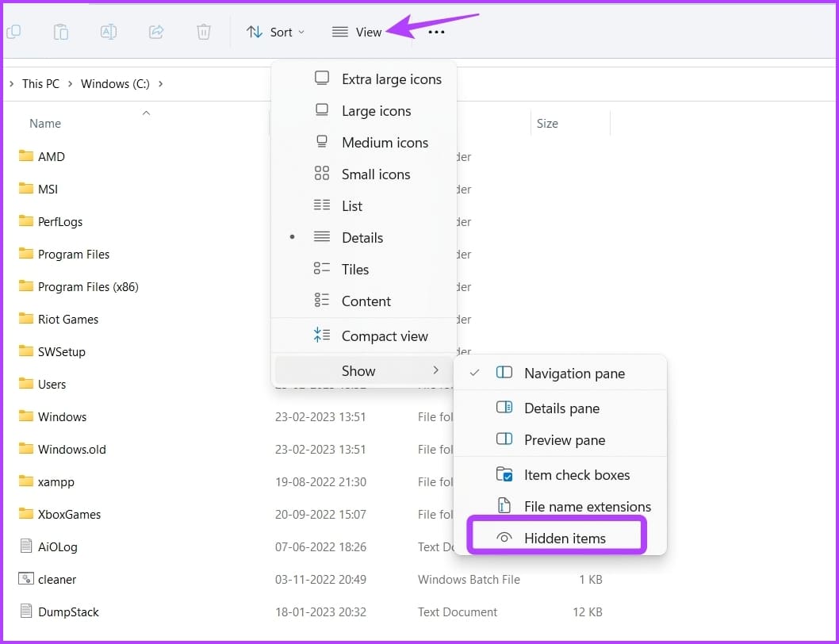Click the date 07-06-2022 18:26
This screenshot has width=839, height=644.
[320, 546]
